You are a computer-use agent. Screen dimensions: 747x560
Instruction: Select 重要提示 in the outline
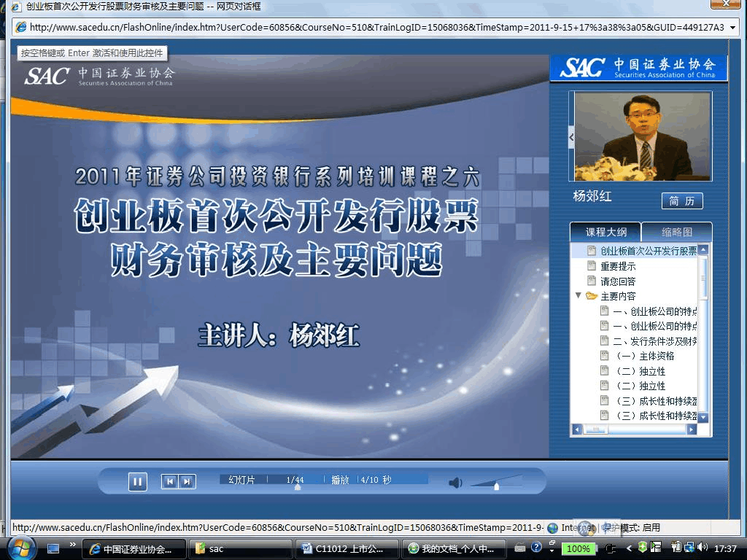click(617, 266)
